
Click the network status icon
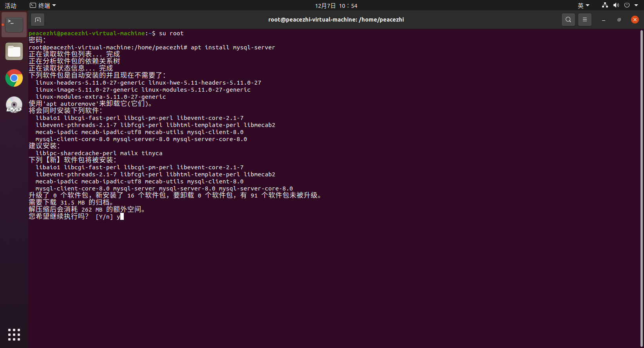click(605, 5)
